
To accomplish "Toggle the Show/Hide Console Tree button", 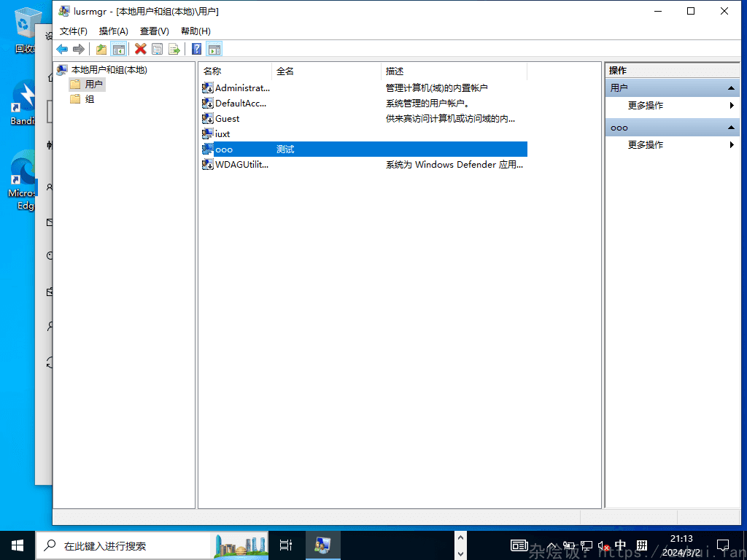I will [x=119, y=49].
